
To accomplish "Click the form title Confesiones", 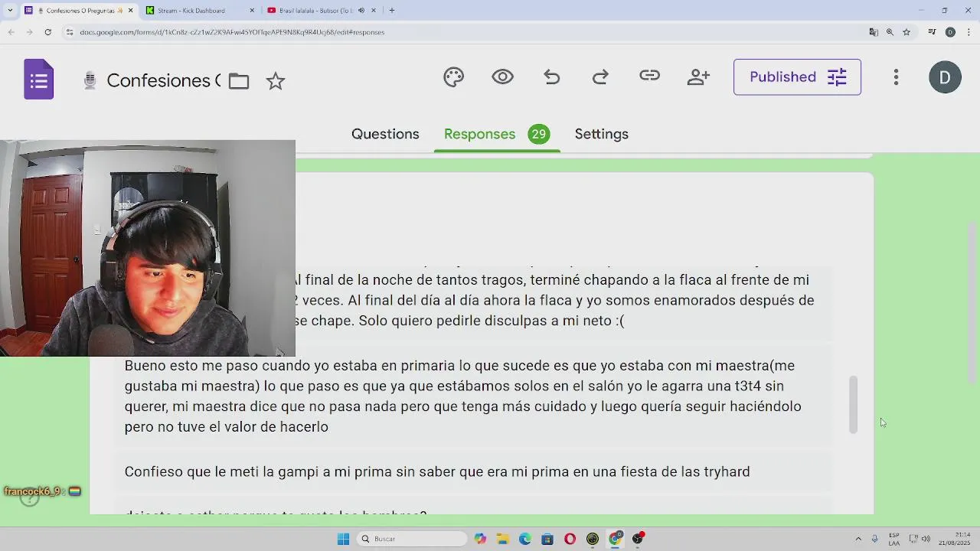I will coord(163,80).
